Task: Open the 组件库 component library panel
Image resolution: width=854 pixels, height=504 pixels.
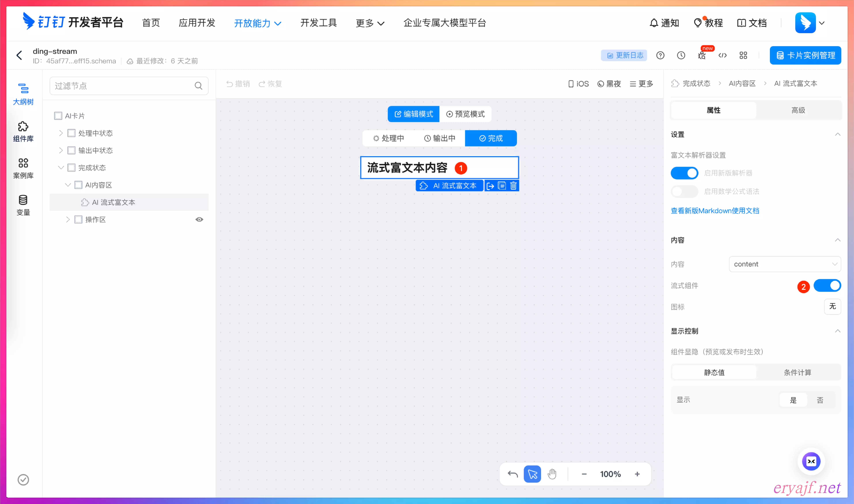Action: (x=23, y=131)
